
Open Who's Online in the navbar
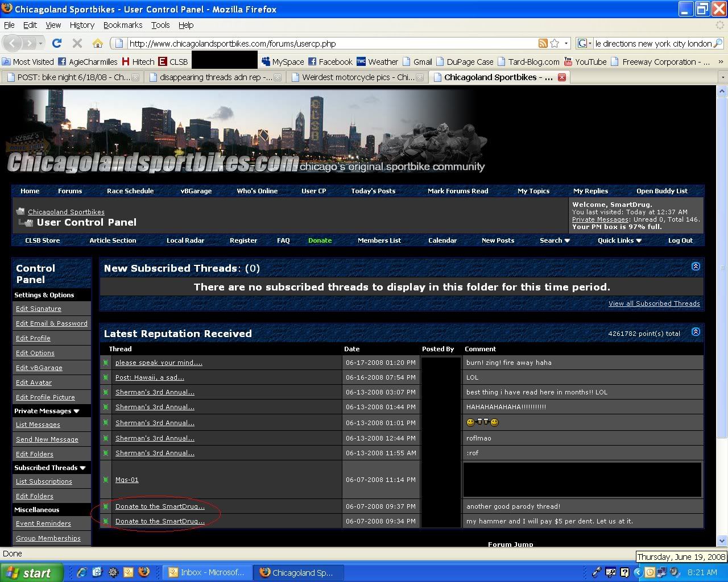click(x=257, y=191)
